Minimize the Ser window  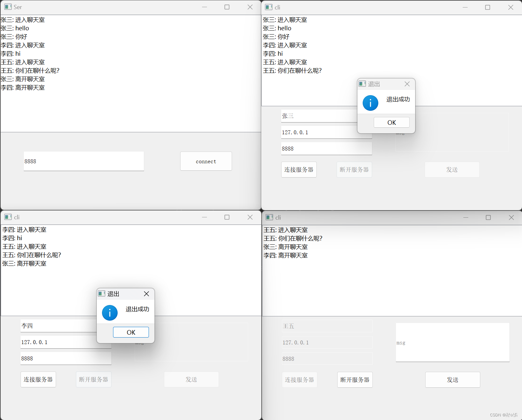[x=204, y=7]
